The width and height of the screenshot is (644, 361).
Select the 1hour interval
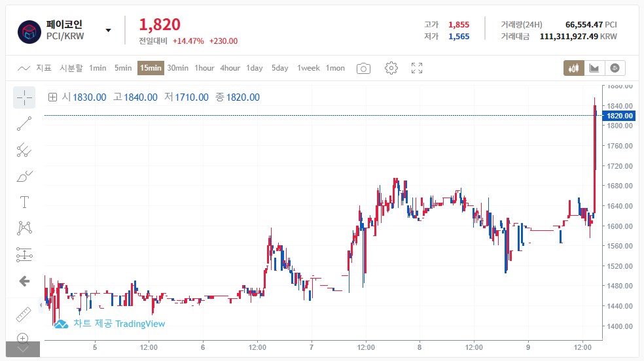pyautogui.click(x=205, y=68)
